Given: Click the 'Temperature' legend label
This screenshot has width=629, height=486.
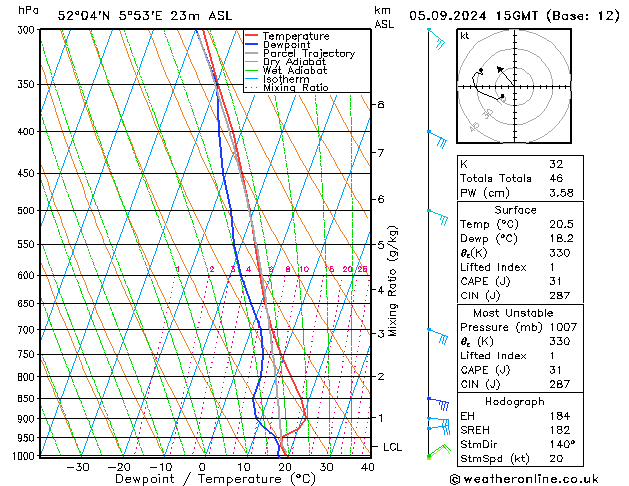Looking at the screenshot, I should 296,36.
